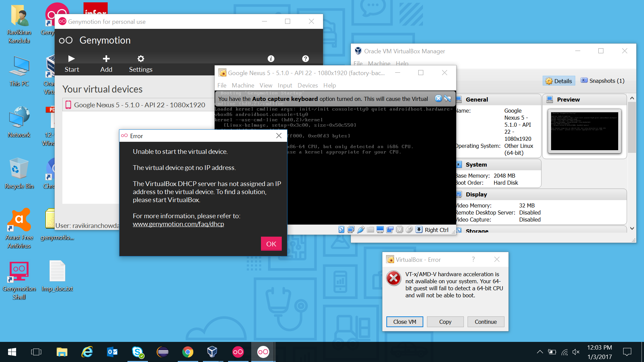
Task: Expand hidden icons in the system tray
Action: (540, 352)
